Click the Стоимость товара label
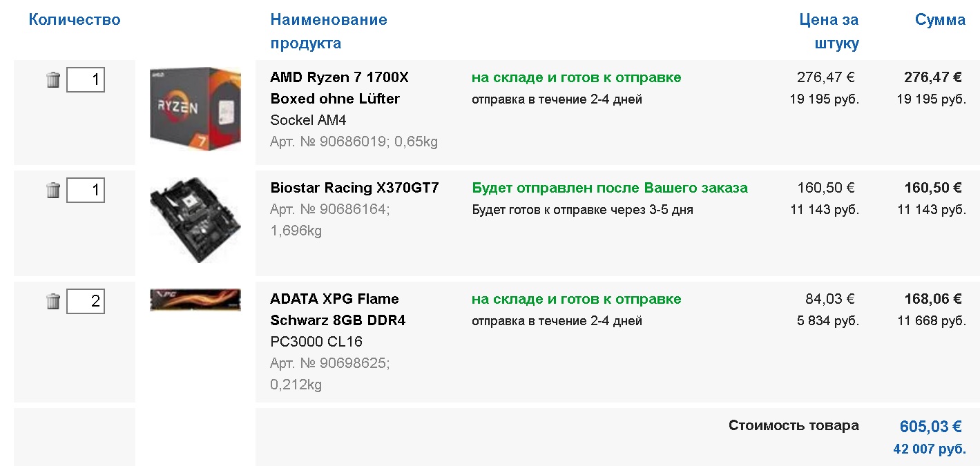Screen dimensions: 980x466 pyautogui.click(x=794, y=425)
